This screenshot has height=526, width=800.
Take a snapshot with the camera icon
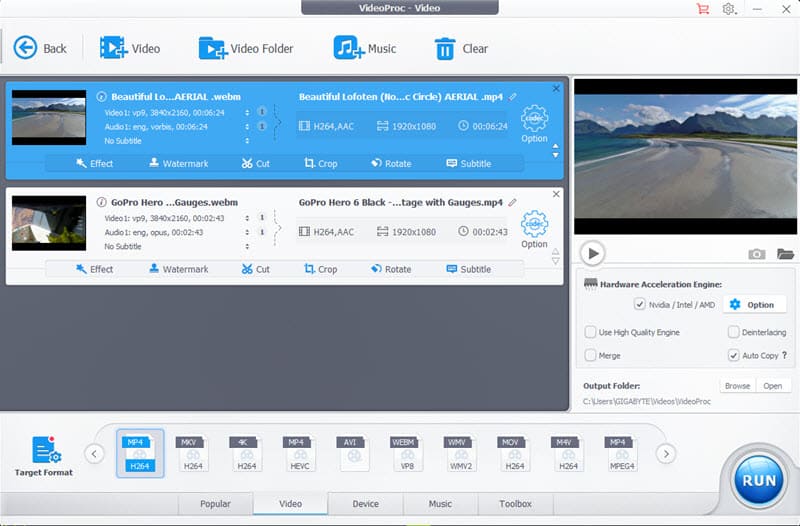(757, 254)
